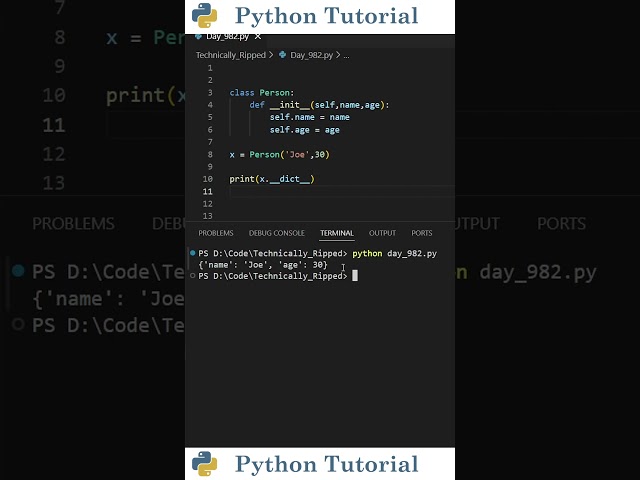This screenshot has height=480, width=640.
Task: Click the bottom 'Python Tutorial' title text
Action: (x=327, y=464)
